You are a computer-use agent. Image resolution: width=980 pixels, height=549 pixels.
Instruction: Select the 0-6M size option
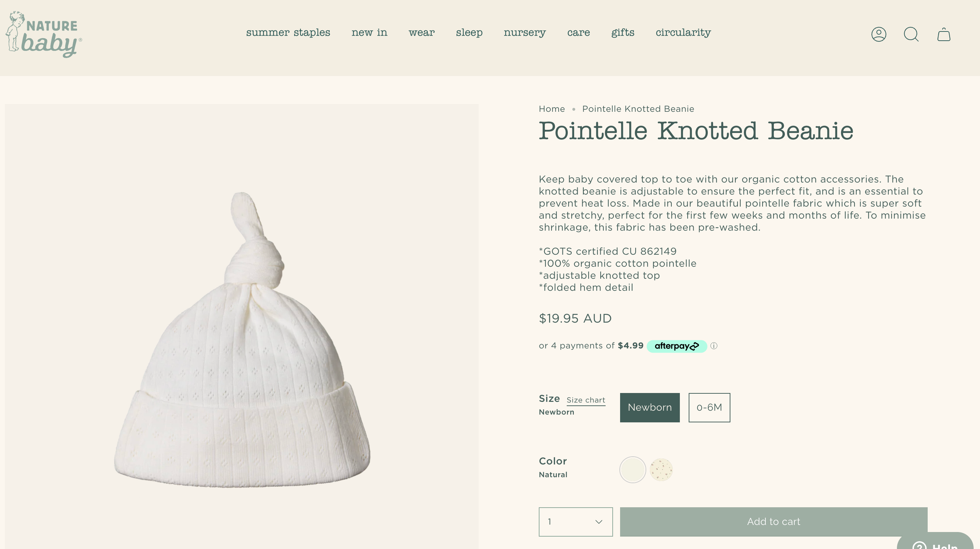click(x=709, y=408)
